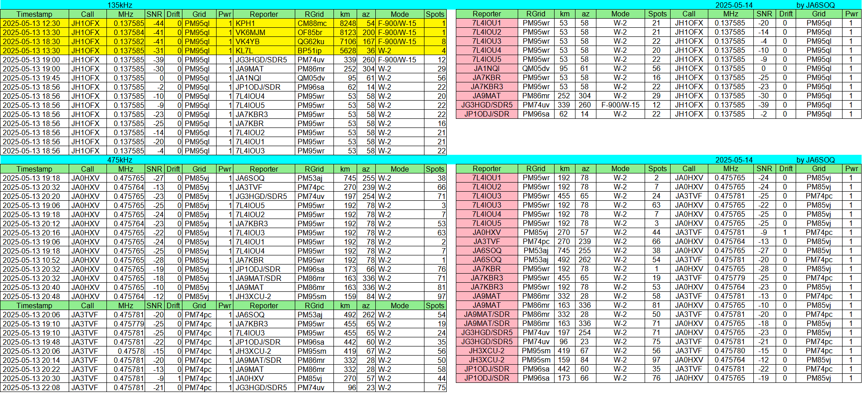Image resolution: width=868 pixels, height=397 pixels.
Task: Click timestamp 2025-05-13 20:48
Action: pos(35,296)
